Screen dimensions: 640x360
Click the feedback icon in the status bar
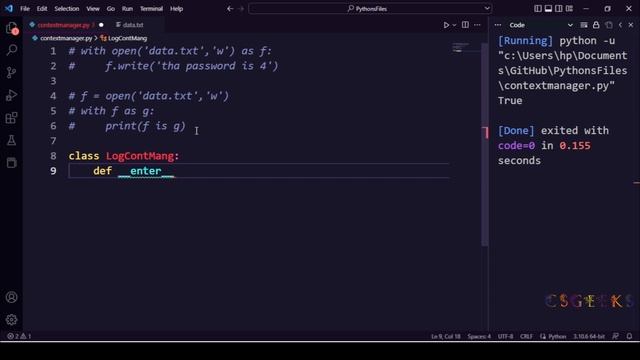pyautogui.click(x=616, y=336)
